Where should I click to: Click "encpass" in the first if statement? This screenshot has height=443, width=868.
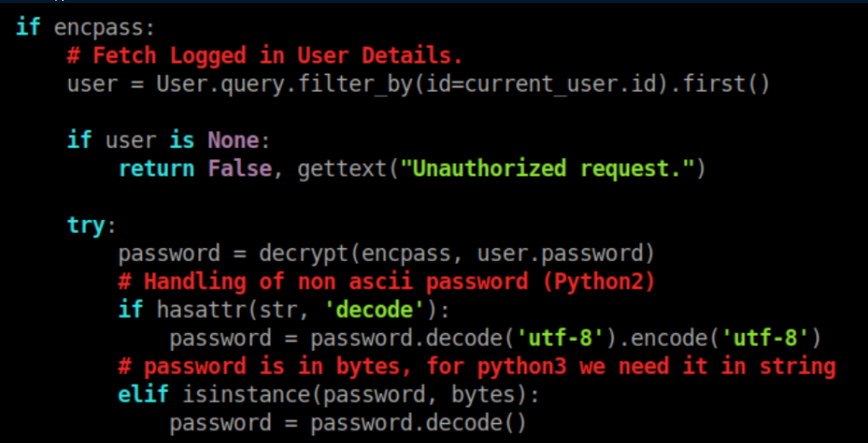(85, 27)
